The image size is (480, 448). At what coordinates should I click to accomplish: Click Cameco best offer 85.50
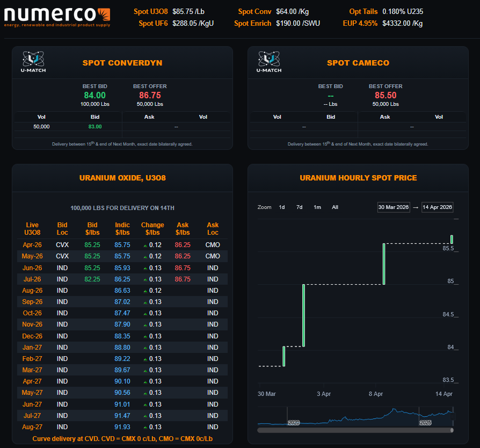click(386, 95)
